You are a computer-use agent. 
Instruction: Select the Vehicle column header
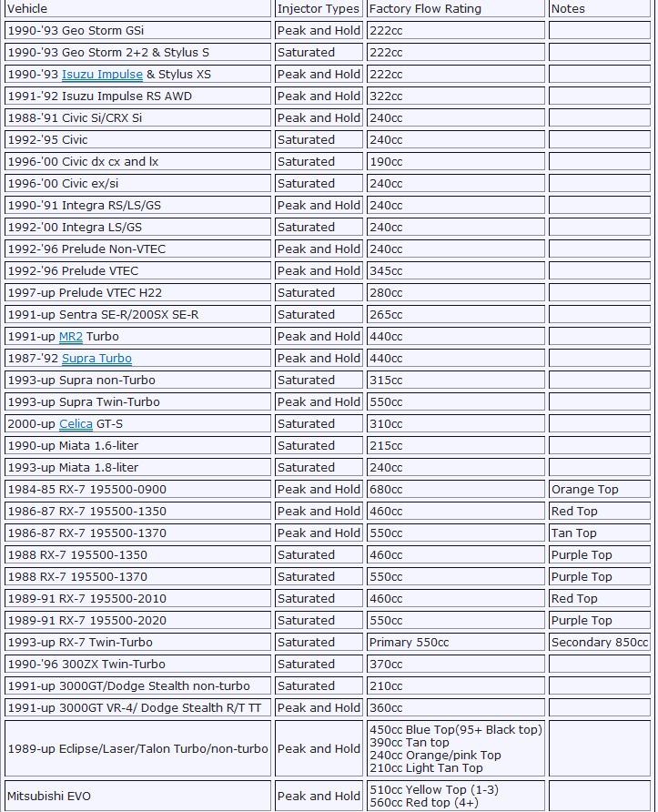click(x=137, y=9)
